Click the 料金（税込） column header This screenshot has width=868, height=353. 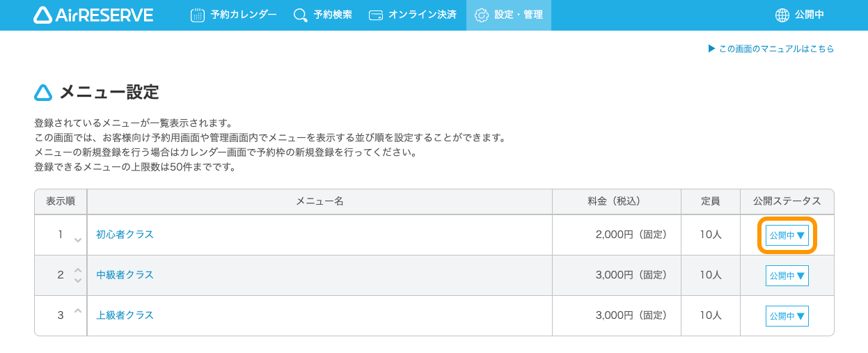tap(616, 201)
